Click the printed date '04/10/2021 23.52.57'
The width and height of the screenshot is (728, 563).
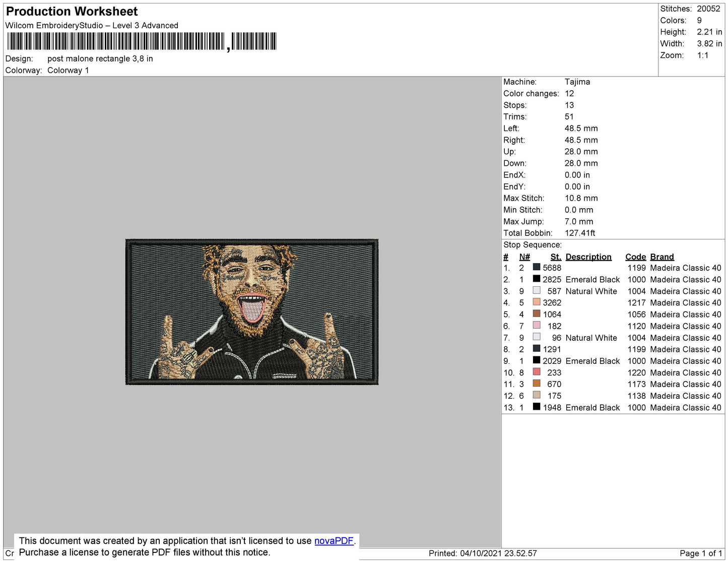pyautogui.click(x=498, y=553)
